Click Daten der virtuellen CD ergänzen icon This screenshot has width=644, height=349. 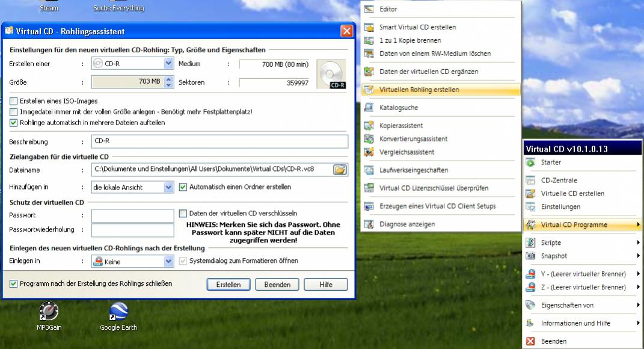click(x=369, y=72)
